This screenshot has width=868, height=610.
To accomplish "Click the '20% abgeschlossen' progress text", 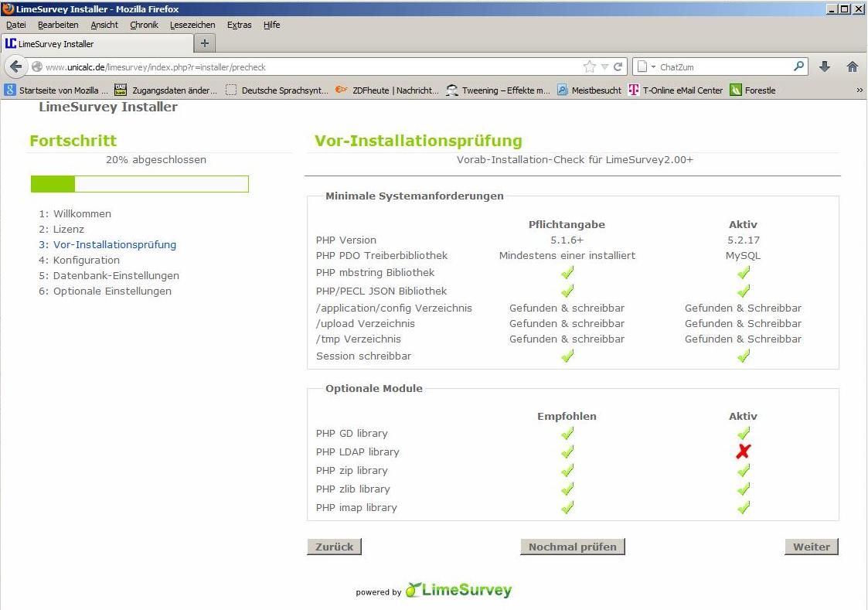I will point(156,159).
